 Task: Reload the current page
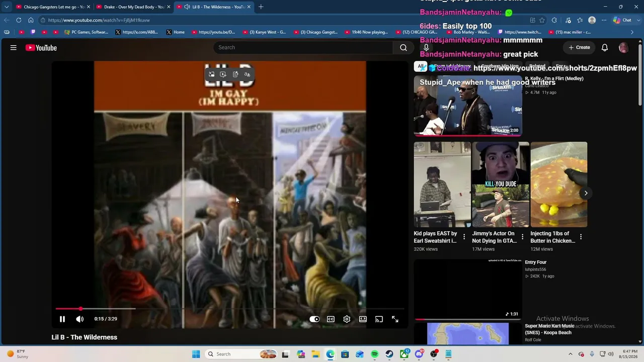[x=19, y=20]
